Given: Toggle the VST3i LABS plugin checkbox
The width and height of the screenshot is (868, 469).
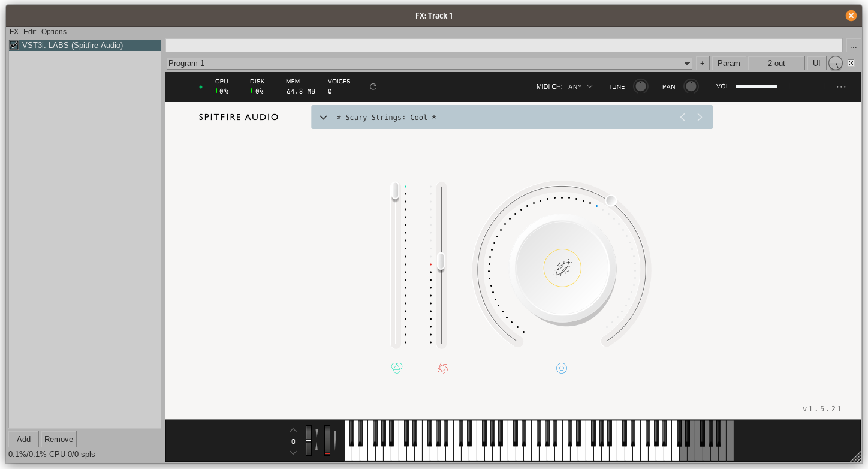Looking at the screenshot, I should click(14, 45).
